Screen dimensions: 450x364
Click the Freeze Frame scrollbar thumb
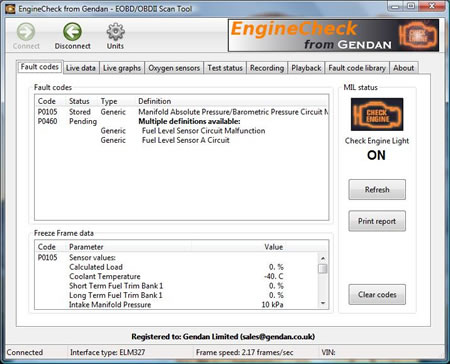click(x=323, y=269)
